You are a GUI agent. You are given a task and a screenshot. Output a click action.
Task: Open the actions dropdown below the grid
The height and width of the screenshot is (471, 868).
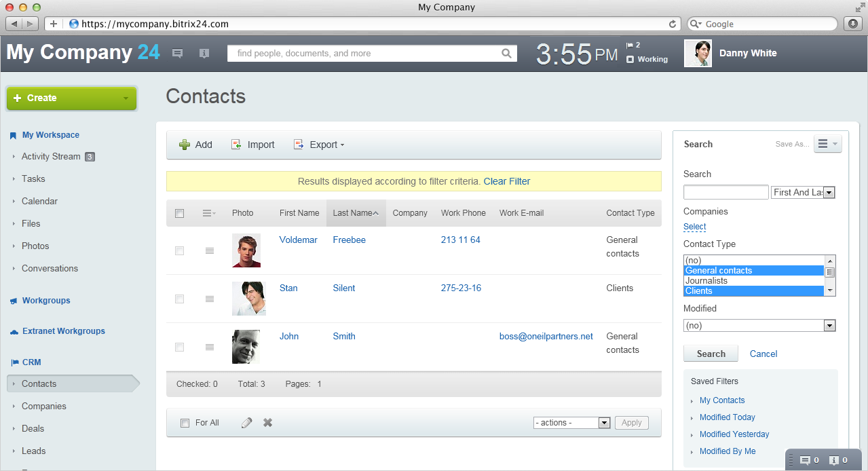pos(573,423)
